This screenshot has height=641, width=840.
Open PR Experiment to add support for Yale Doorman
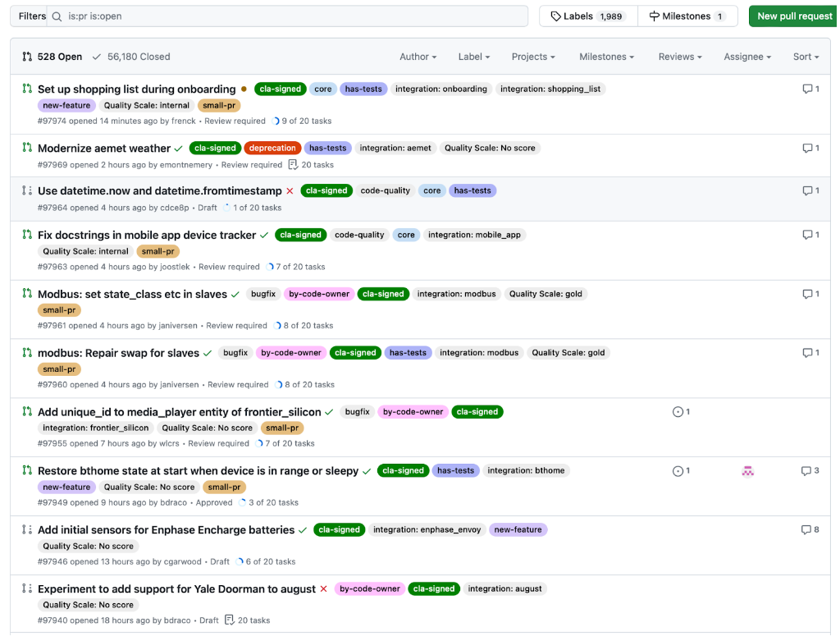tap(176, 588)
